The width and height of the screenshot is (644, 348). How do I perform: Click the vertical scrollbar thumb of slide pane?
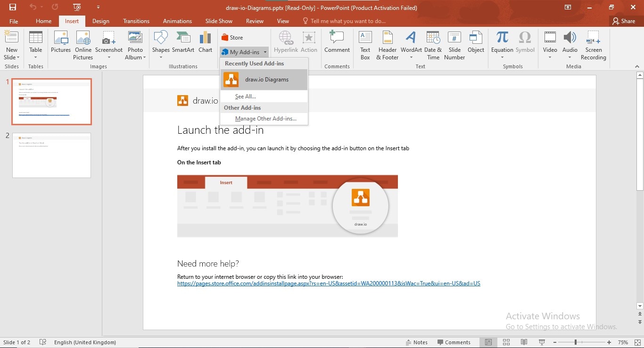coord(640,134)
